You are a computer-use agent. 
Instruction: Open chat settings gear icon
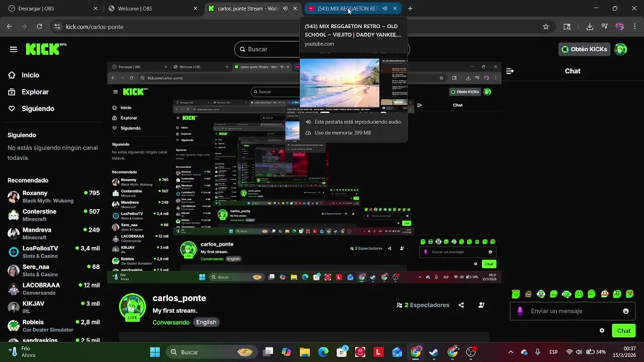click(602, 331)
